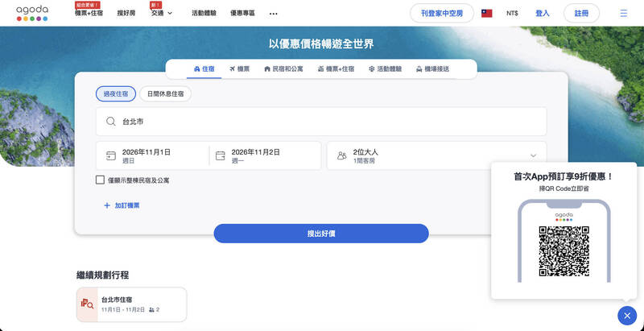
Task: Click the 11月1日 - 11月2日 card text
Action: pyautogui.click(x=123, y=309)
